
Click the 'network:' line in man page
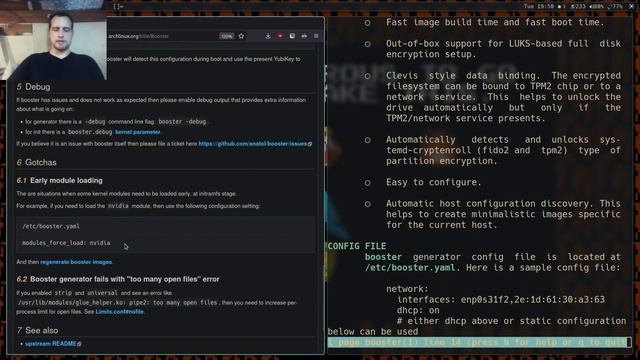click(x=407, y=289)
